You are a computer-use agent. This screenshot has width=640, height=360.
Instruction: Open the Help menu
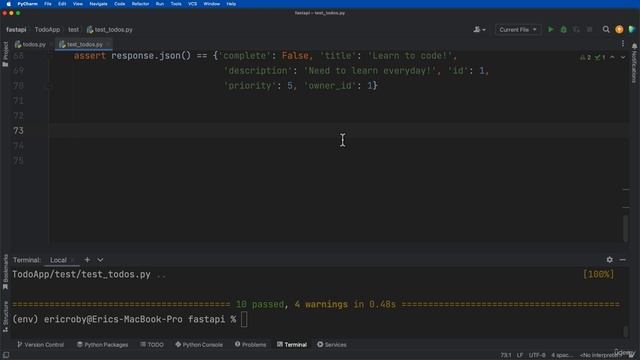tap(231, 4)
